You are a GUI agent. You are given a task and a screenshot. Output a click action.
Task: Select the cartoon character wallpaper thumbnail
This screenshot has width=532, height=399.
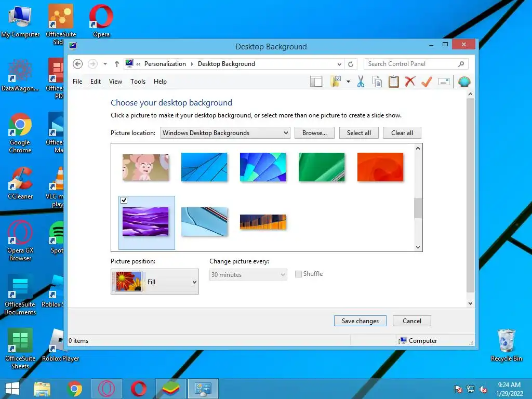coord(145,167)
